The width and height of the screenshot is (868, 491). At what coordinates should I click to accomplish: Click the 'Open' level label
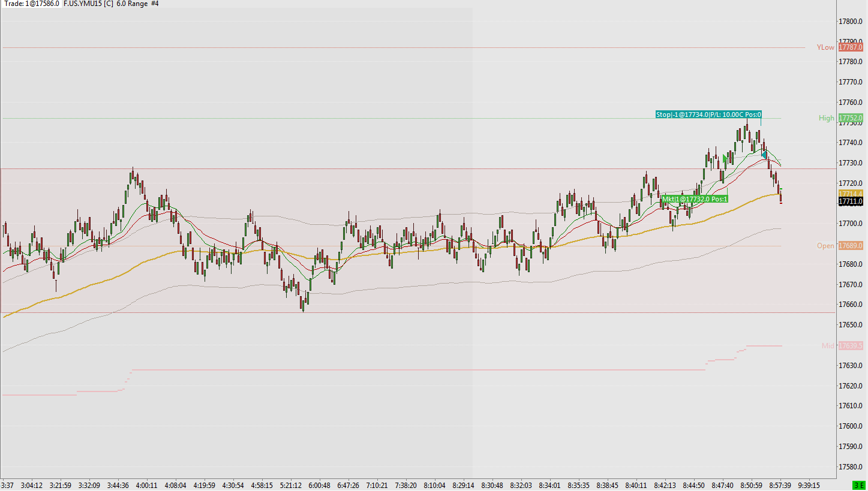click(825, 246)
